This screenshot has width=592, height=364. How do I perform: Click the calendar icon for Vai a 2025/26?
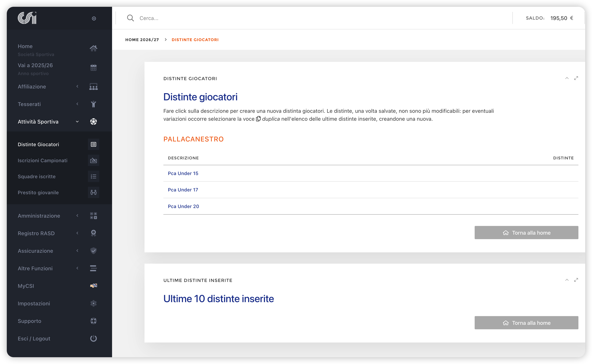coord(93,67)
